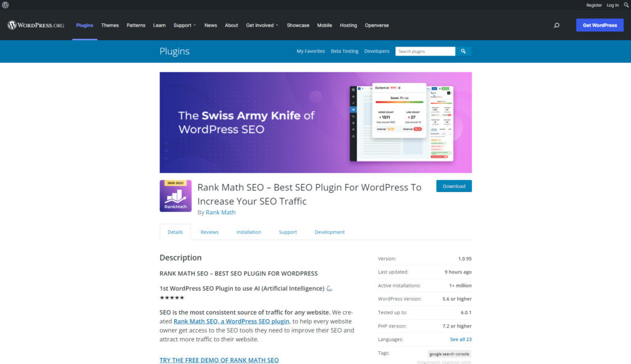Click the Register link
The image size is (631, 364).
tap(594, 5)
